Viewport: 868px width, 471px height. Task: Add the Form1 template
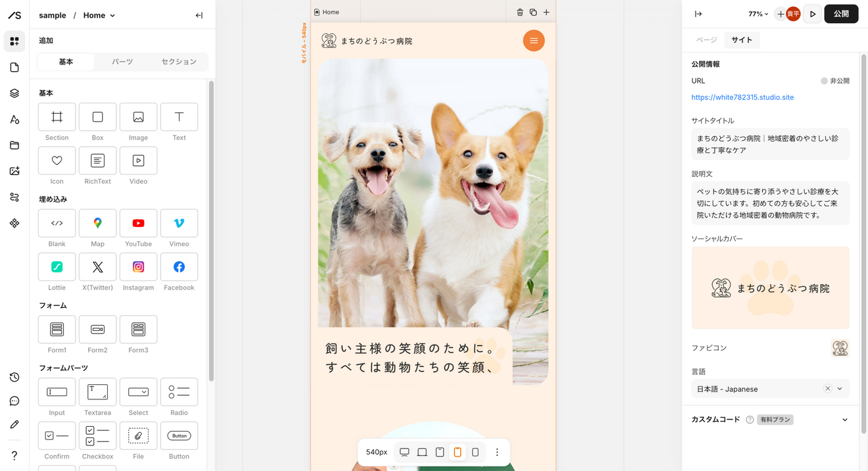pyautogui.click(x=57, y=330)
